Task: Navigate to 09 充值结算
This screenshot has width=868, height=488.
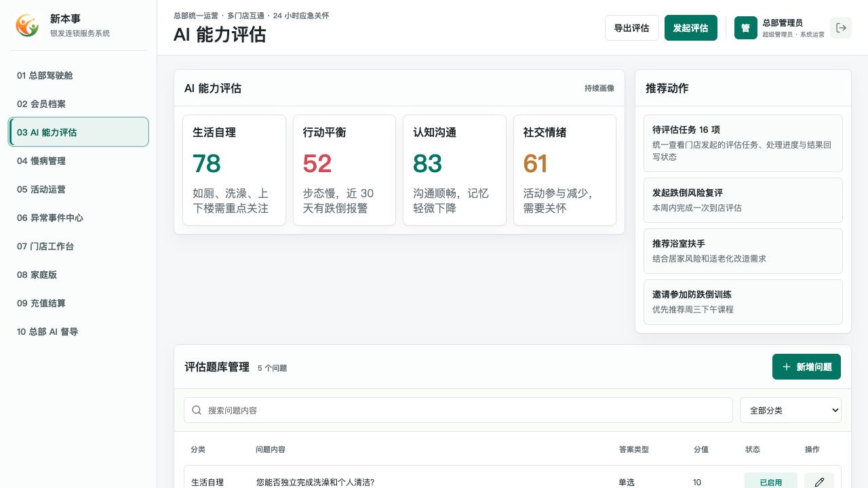Action: [79, 303]
